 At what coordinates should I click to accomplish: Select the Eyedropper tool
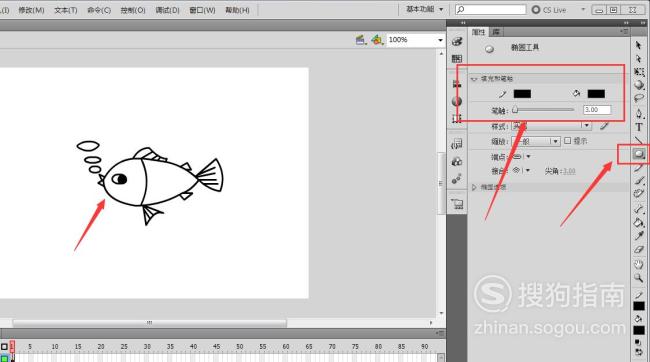[639, 236]
